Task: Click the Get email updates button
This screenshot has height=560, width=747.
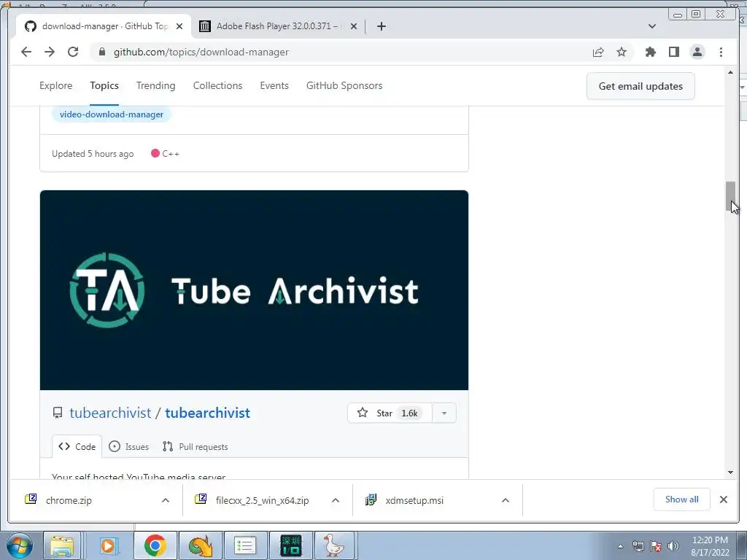Action: (640, 86)
